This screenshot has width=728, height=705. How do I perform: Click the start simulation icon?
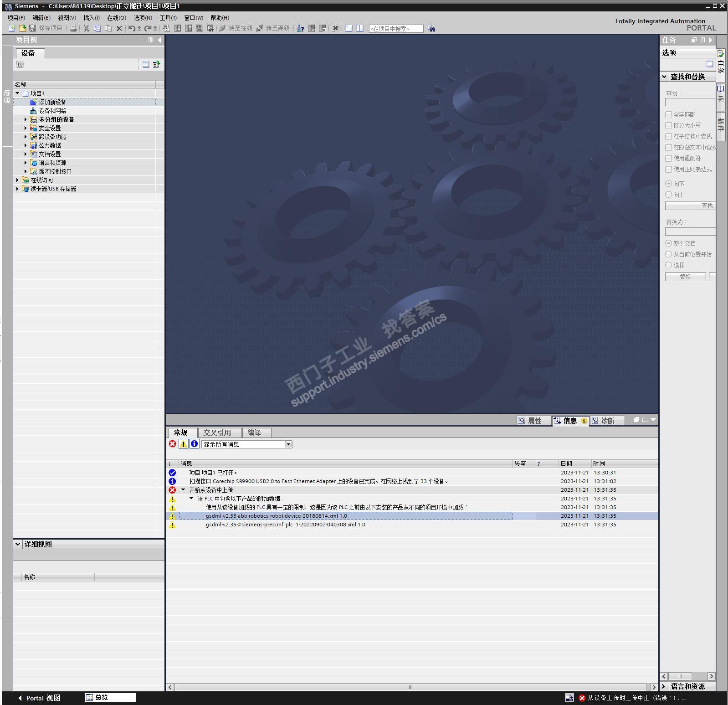pos(199,28)
